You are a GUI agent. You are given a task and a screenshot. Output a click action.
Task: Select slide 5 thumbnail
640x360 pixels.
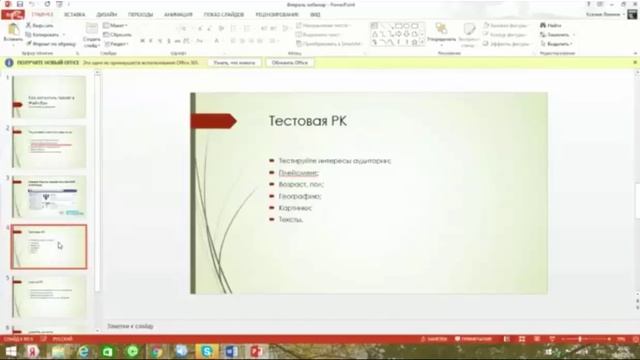[x=49, y=297]
